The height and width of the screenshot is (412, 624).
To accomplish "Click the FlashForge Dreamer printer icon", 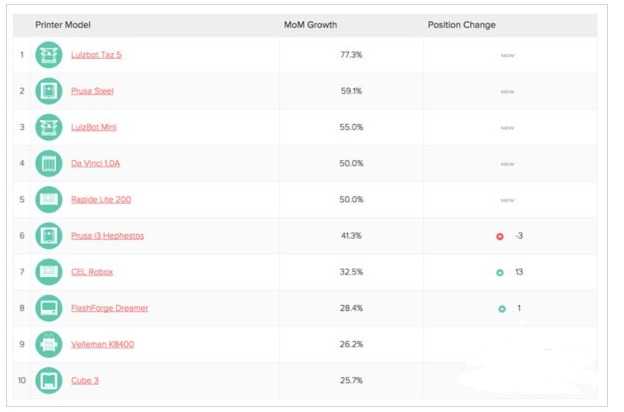I will point(48,308).
